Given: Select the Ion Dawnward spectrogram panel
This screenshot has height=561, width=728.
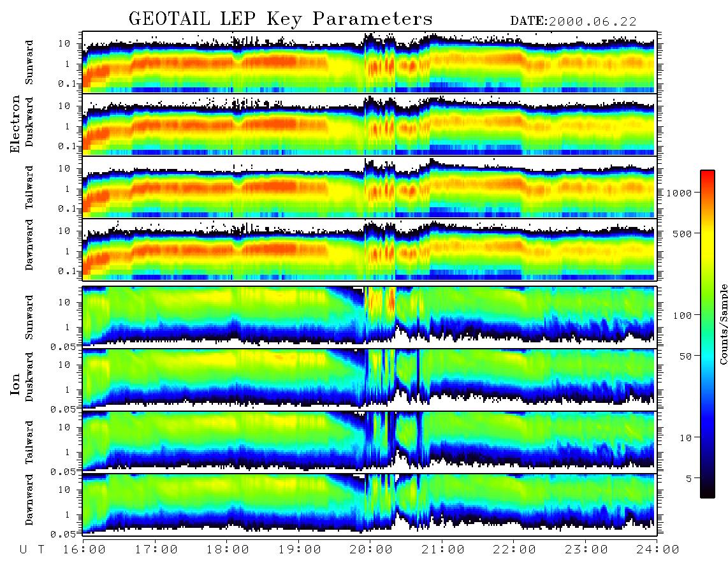Looking at the screenshot, I should click(370, 504).
